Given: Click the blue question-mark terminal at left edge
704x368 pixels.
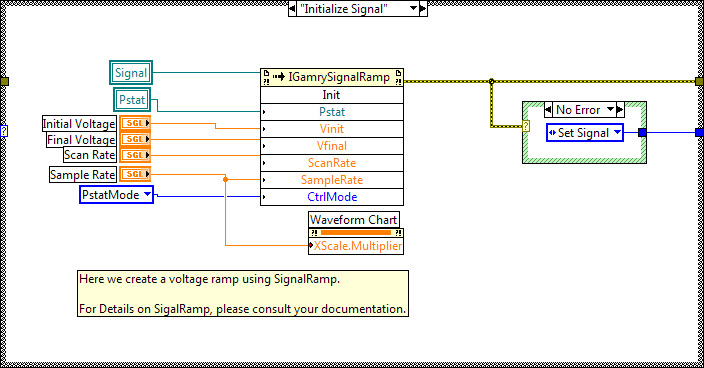Looking at the screenshot, I should [x=4, y=131].
